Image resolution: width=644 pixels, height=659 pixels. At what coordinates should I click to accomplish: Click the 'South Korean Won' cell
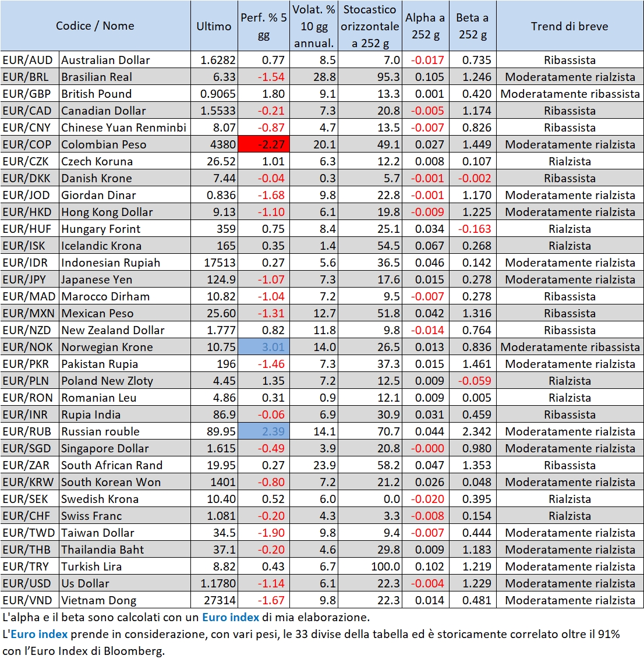(125, 482)
